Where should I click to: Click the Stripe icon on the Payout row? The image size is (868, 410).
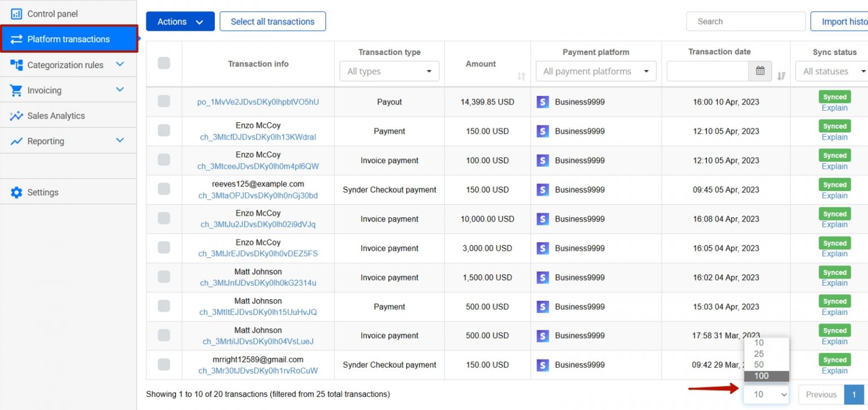point(542,102)
